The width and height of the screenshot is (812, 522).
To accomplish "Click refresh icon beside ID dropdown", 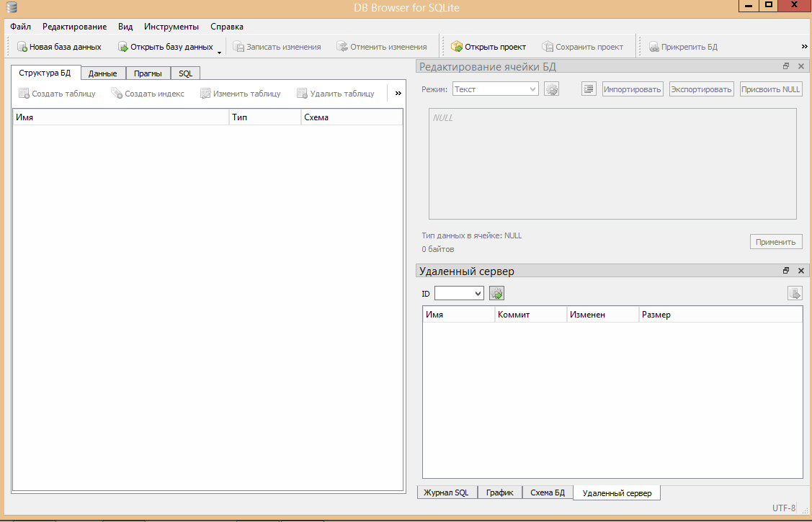I will 496,293.
